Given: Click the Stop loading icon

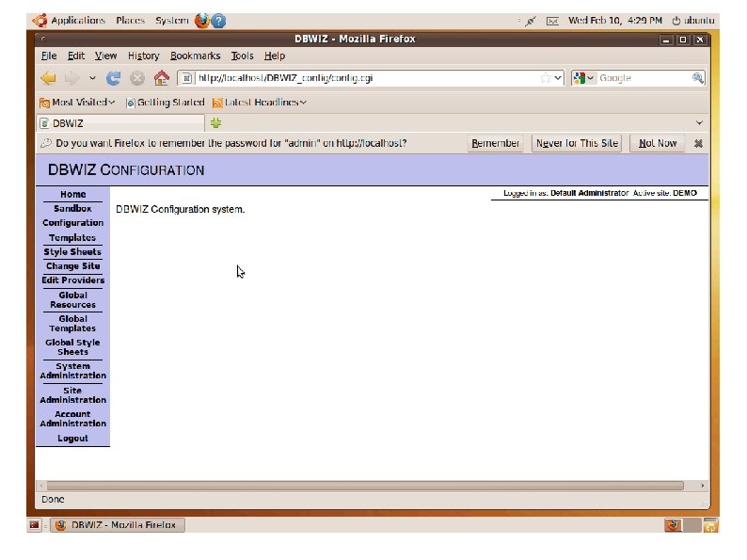Looking at the screenshot, I should [x=137, y=78].
